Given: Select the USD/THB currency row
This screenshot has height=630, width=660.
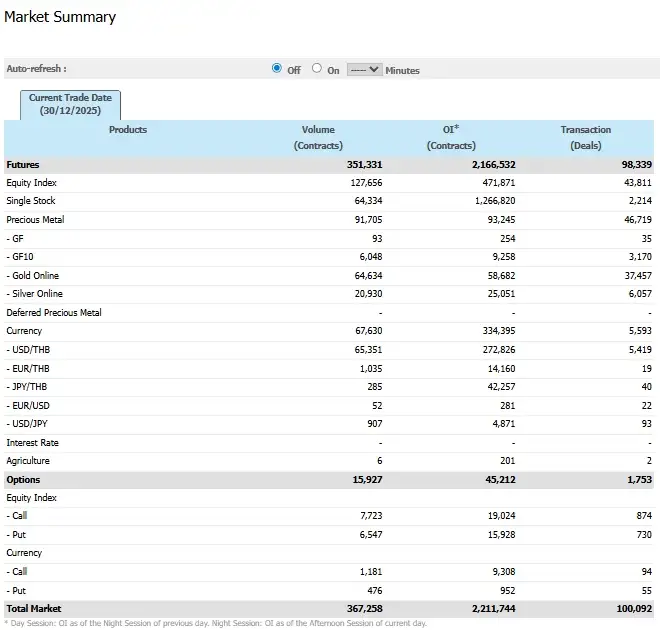Looking at the screenshot, I should 32,350.
